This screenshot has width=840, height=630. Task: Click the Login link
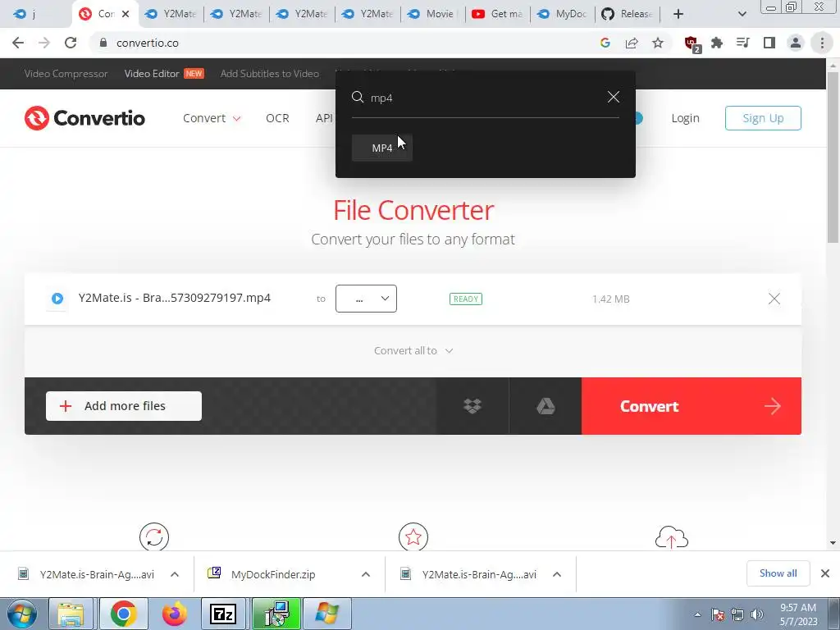point(685,118)
